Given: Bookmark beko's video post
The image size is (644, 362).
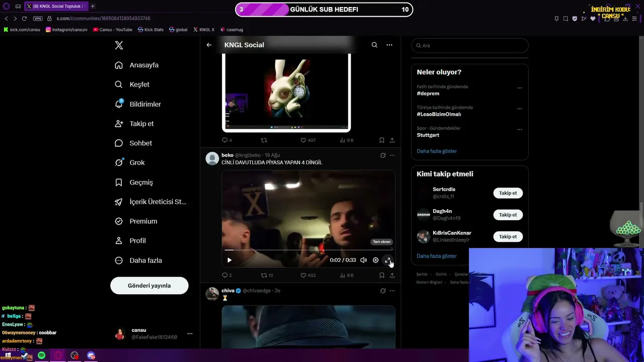Looking at the screenshot, I should tap(382, 276).
